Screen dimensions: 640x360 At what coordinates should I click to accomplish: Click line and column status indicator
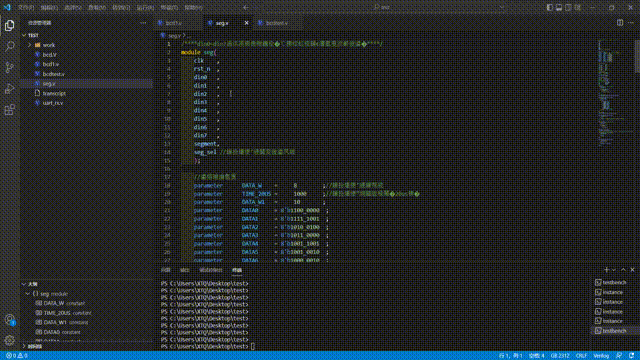[511, 356]
